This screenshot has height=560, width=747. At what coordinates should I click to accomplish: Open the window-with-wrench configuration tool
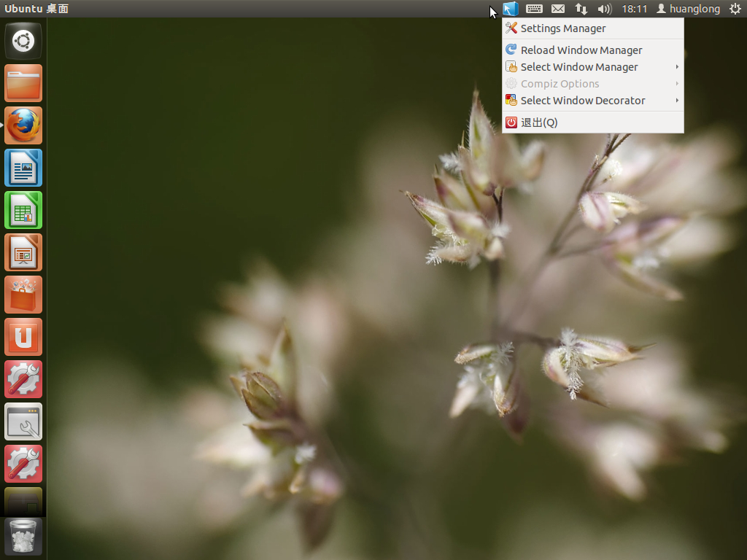pyautogui.click(x=23, y=422)
